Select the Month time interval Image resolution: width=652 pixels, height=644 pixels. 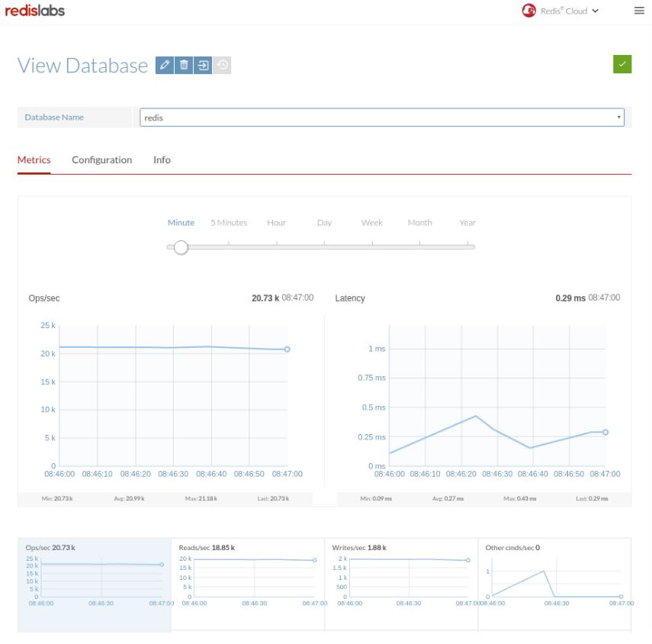coord(419,222)
